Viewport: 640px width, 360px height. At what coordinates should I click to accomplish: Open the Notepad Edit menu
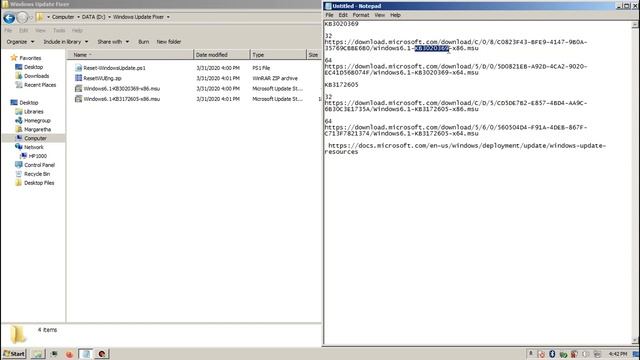(x=343, y=15)
